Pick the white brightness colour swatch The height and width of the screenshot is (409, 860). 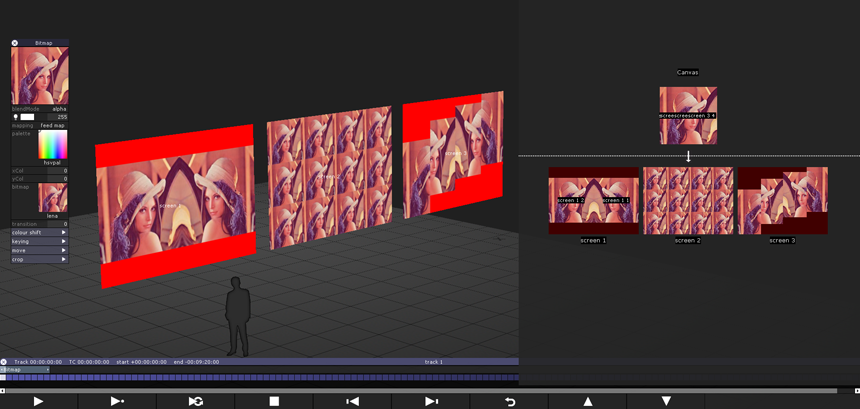click(x=27, y=117)
